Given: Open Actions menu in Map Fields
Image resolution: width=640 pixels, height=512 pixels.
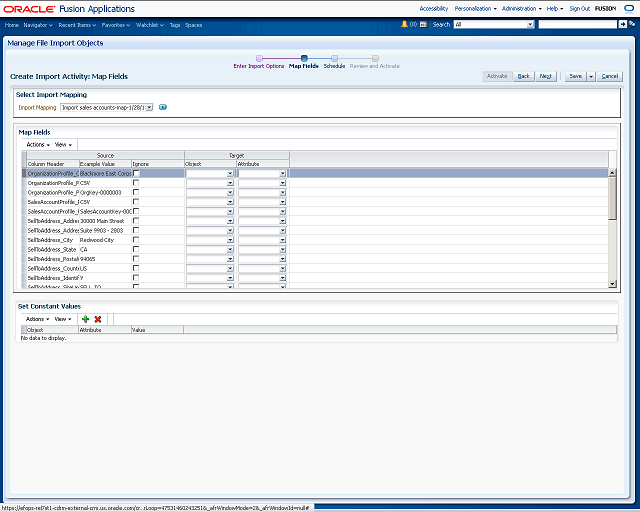Looking at the screenshot, I should (x=37, y=144).
